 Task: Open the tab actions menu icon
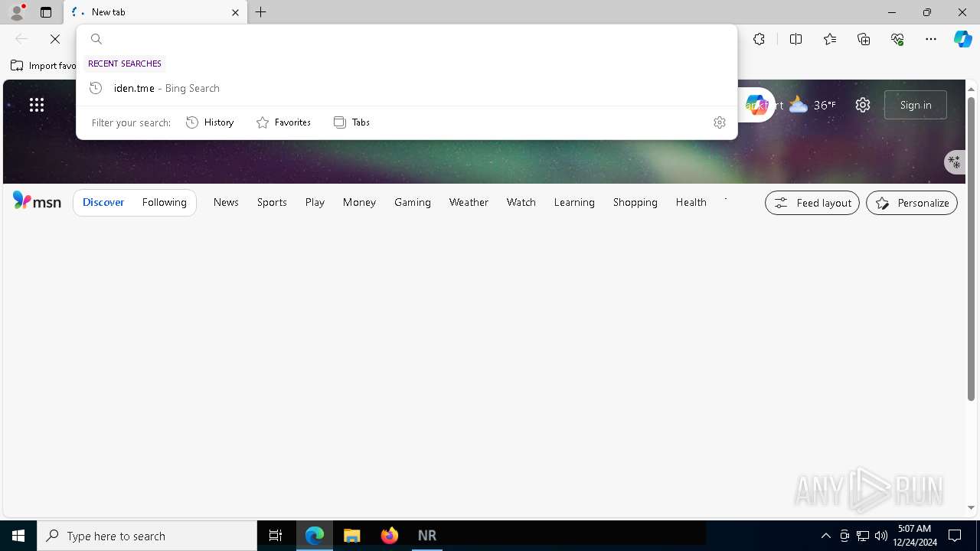coord(46,12)
